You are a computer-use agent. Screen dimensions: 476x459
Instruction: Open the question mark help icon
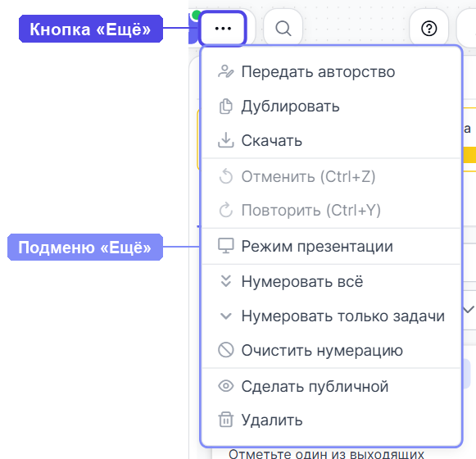(428, 28)
